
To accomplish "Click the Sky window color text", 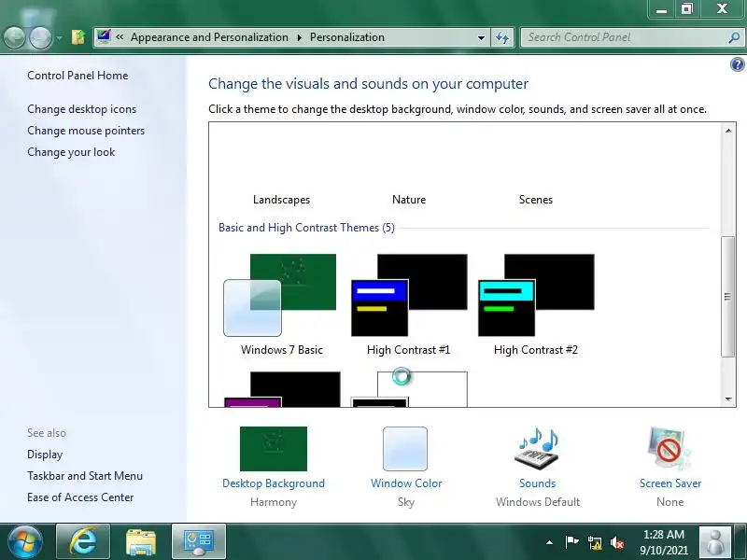I will 406,502.
